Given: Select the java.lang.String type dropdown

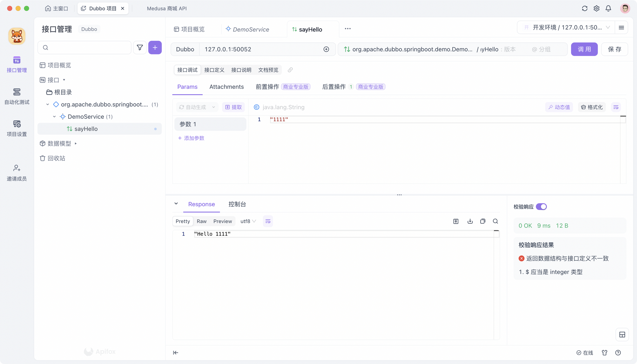Looking at the screenshot, I should (x=283, y=107).
